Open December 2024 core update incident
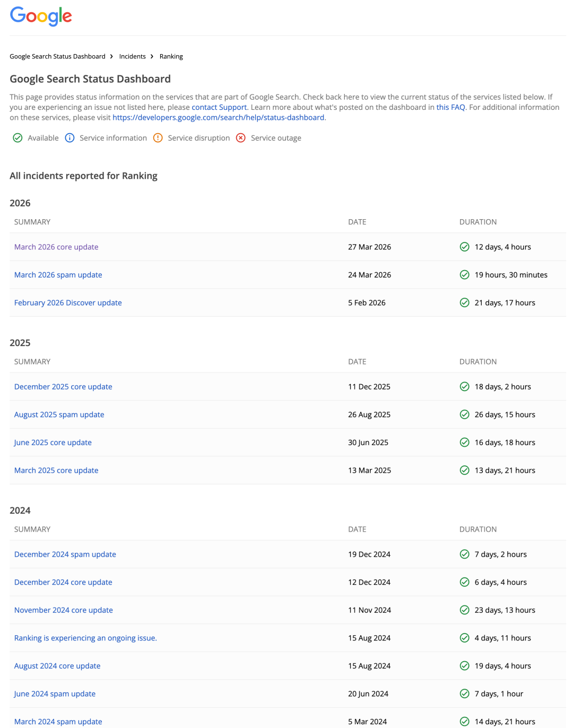 [63, 582]
